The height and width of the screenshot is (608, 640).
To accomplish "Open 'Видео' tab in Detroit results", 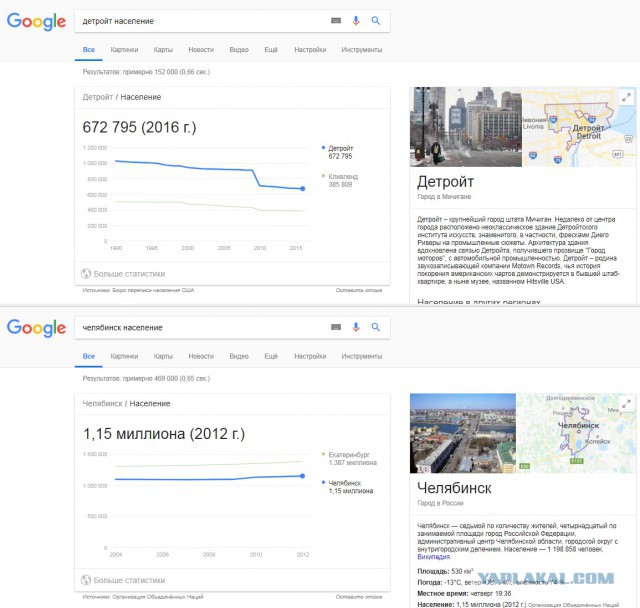I will point(239,50).
